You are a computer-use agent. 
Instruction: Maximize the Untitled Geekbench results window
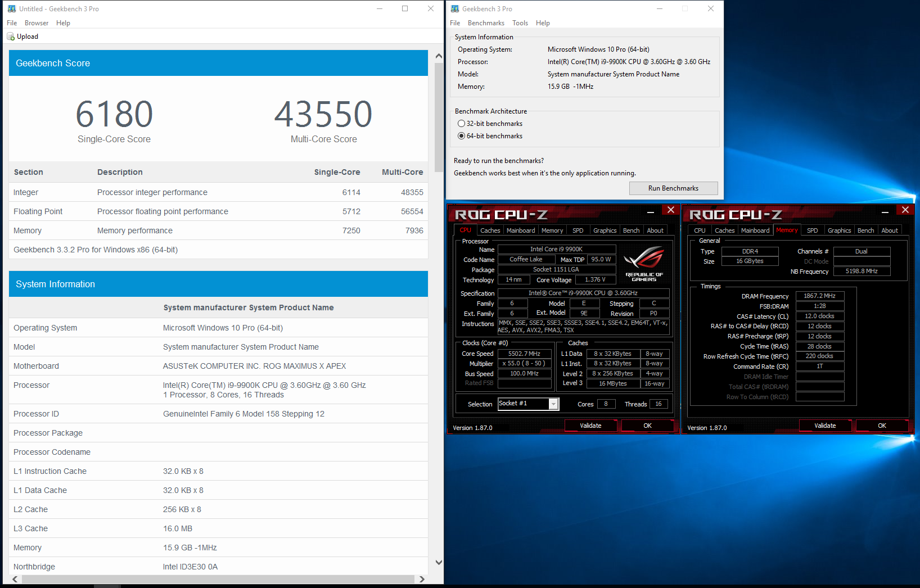(405, 8)
